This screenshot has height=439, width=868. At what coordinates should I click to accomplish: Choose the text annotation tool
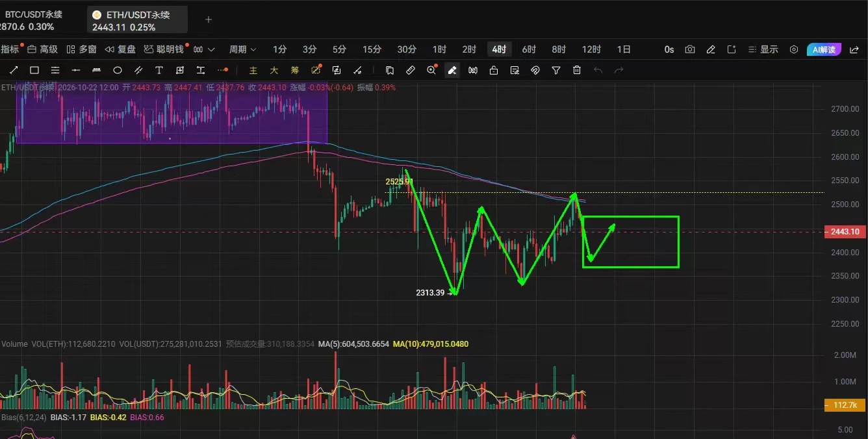point(159,70)
